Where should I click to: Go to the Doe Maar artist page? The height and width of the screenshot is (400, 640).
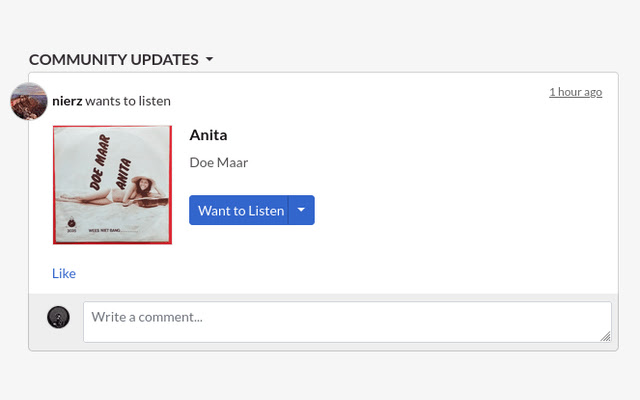coord(218,162)
